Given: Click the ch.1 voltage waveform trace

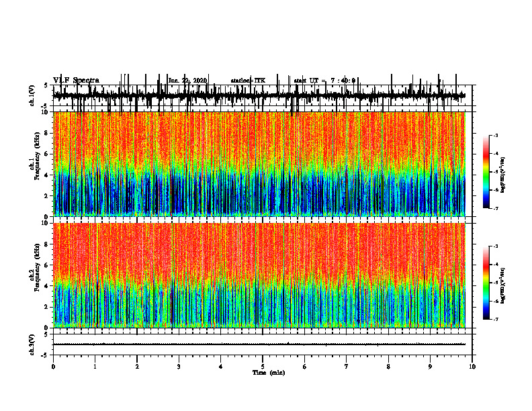Looking at the screenshot, I should pyautogui.click(x=259, y=95).
